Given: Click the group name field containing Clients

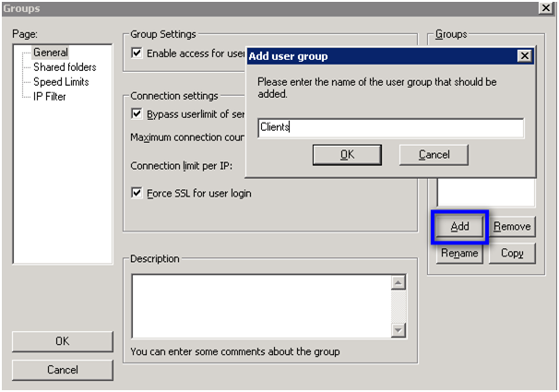Looking at the screenshot, I should point(389,128).
